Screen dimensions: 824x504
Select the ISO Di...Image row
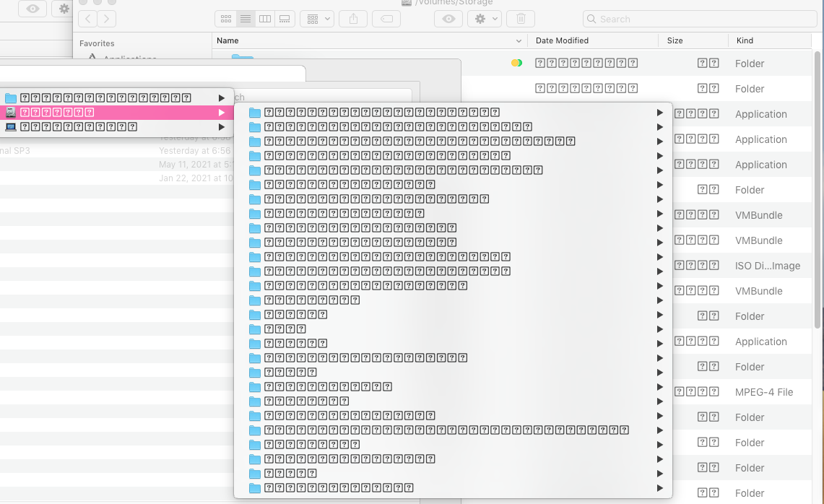742,266
